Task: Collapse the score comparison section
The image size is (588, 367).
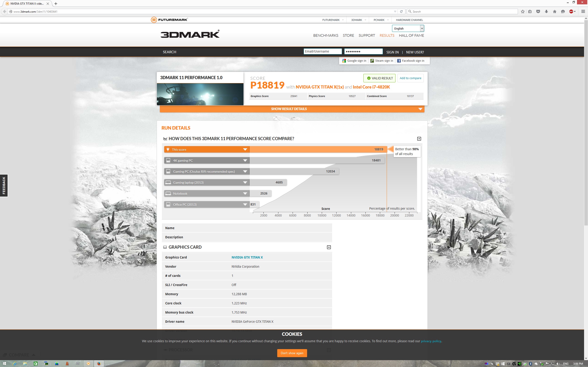Action: click(x=419, y=139)
